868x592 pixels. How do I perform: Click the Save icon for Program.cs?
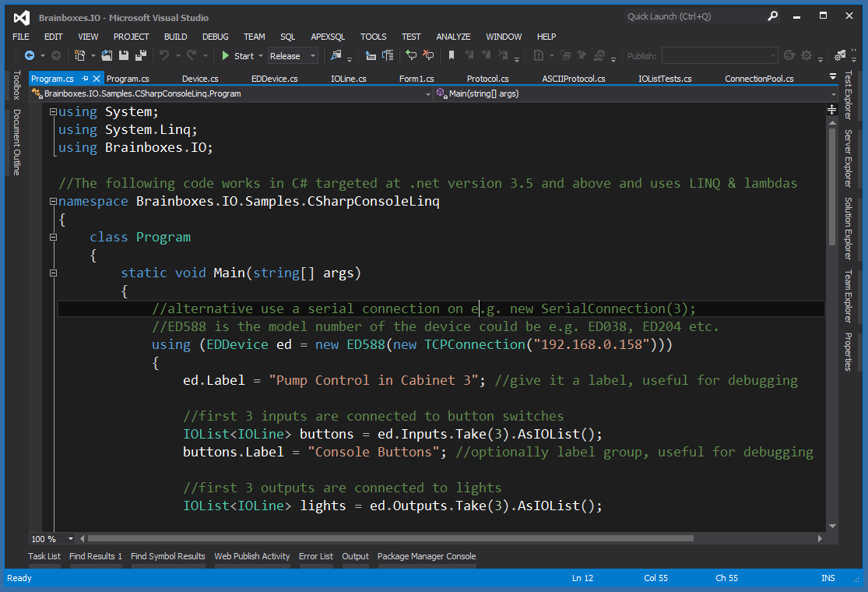[x=124, y=55]
